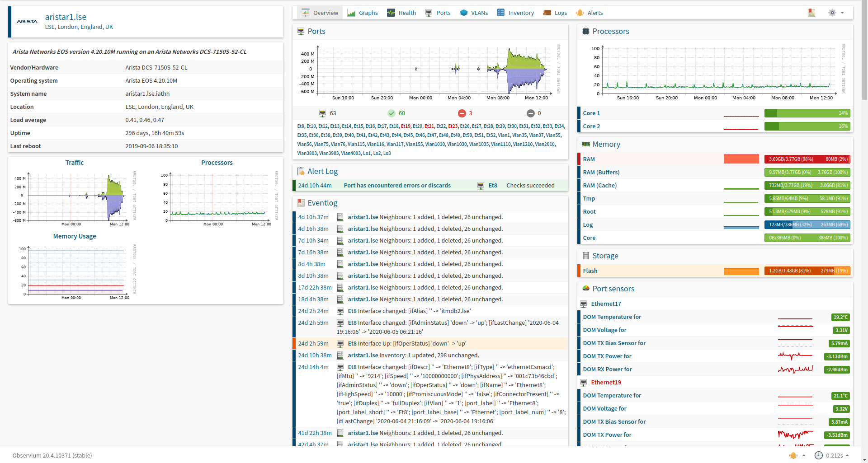Switch to the Inventory tab
The image size is (868, 463).
pyautogui.click(x=515, y=13)
